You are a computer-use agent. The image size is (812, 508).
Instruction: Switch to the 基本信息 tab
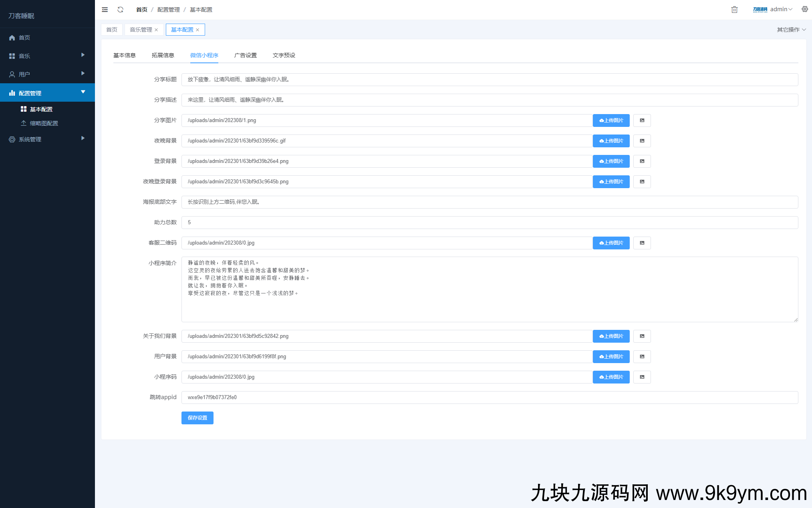[125, 55]
